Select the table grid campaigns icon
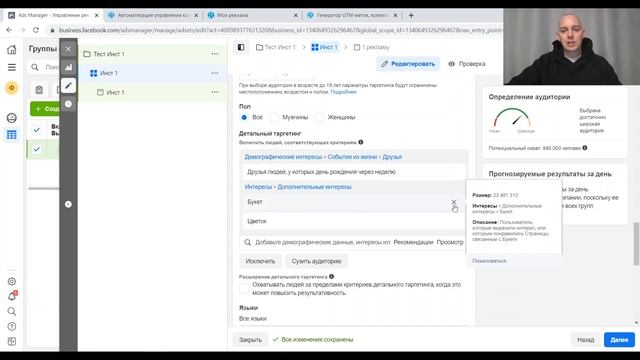This screenshot has height=360, width=640. tap(12, 135)
